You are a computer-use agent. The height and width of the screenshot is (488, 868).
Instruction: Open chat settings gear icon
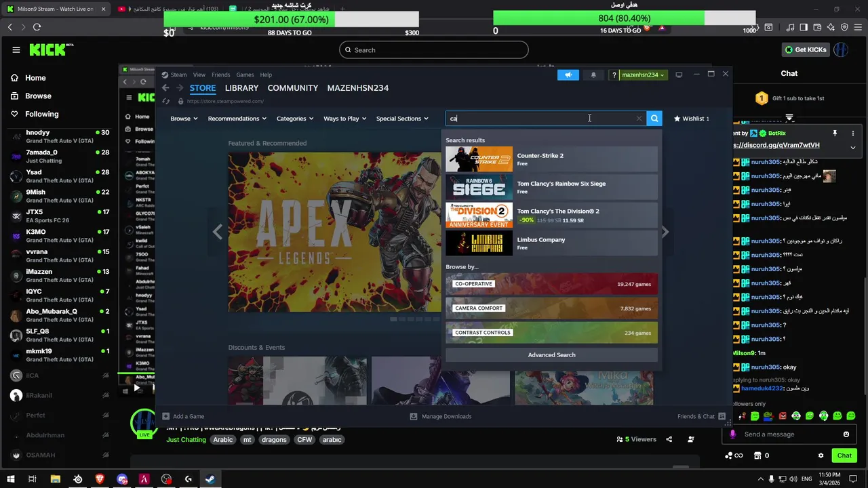[821, 456]
